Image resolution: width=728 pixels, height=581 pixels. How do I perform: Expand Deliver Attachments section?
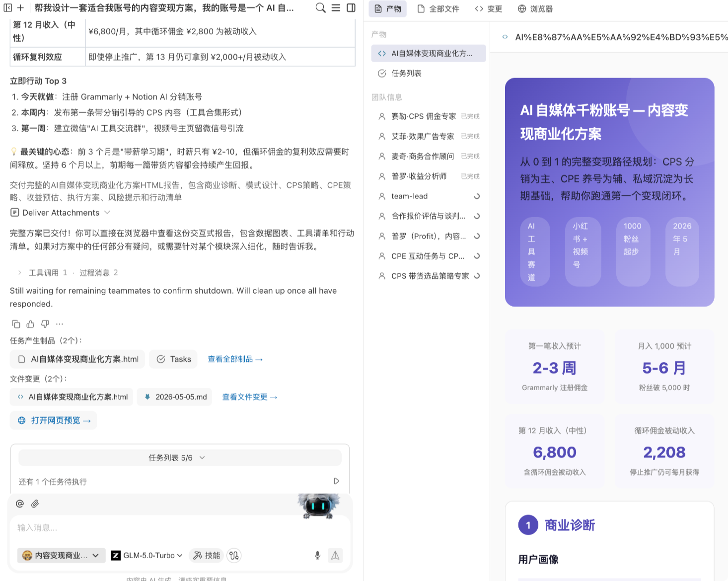60,213
